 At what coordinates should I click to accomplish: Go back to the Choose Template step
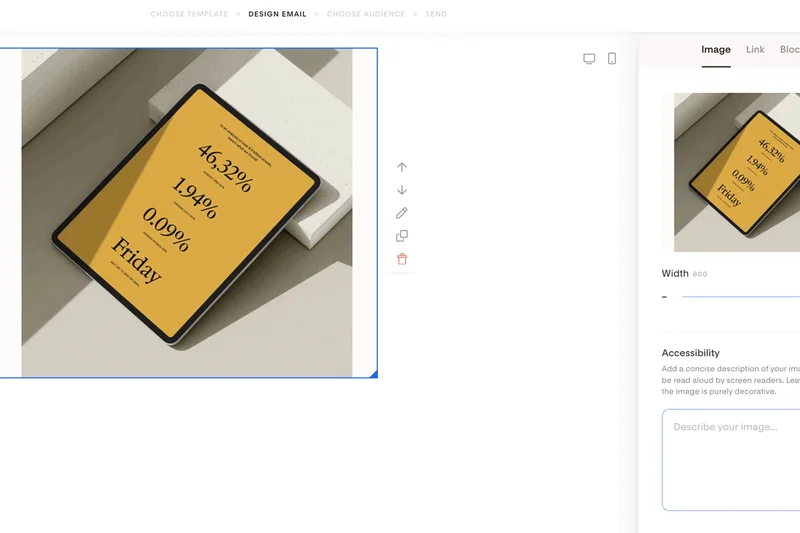point(189,14)
